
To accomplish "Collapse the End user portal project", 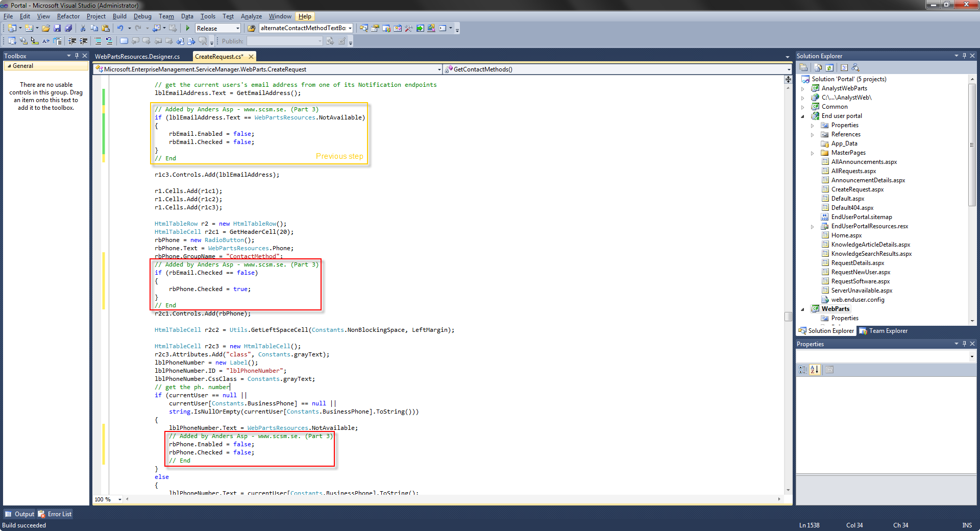I will pos(803,116).
